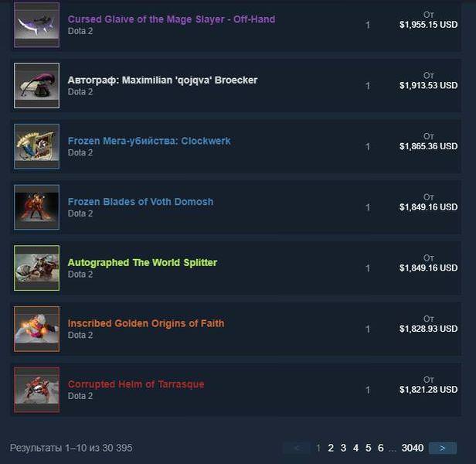Select the Clockwerk Frozen item icon
This screenshot has width=476, height=464.
click(x=37, y=146)
